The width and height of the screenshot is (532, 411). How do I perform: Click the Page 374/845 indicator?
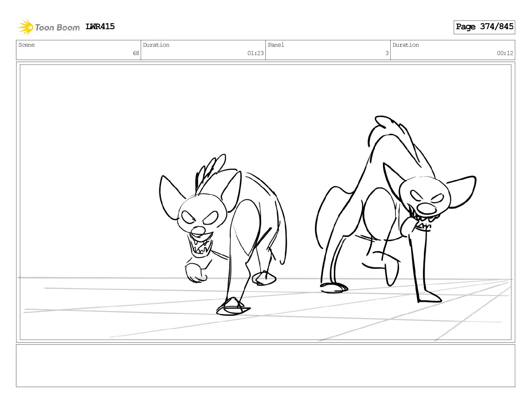(484, 27)
